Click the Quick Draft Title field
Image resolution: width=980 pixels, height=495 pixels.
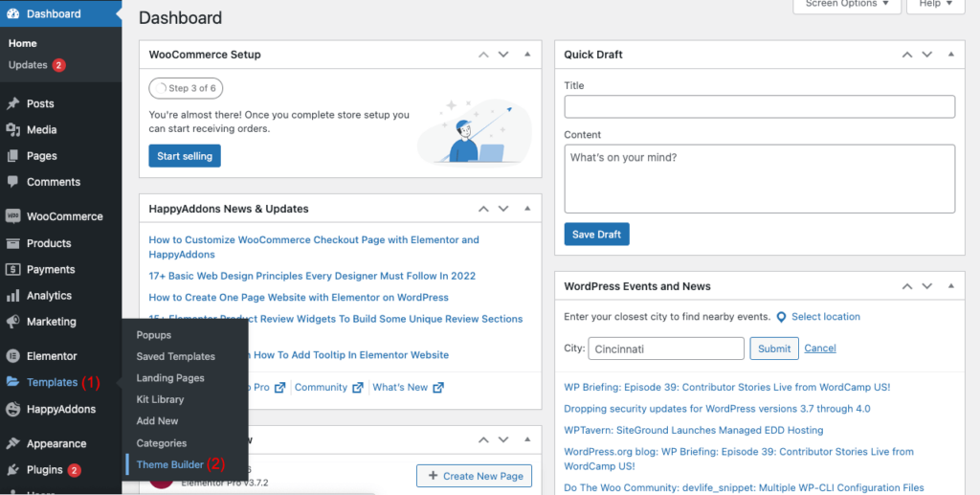pos(759,106)
